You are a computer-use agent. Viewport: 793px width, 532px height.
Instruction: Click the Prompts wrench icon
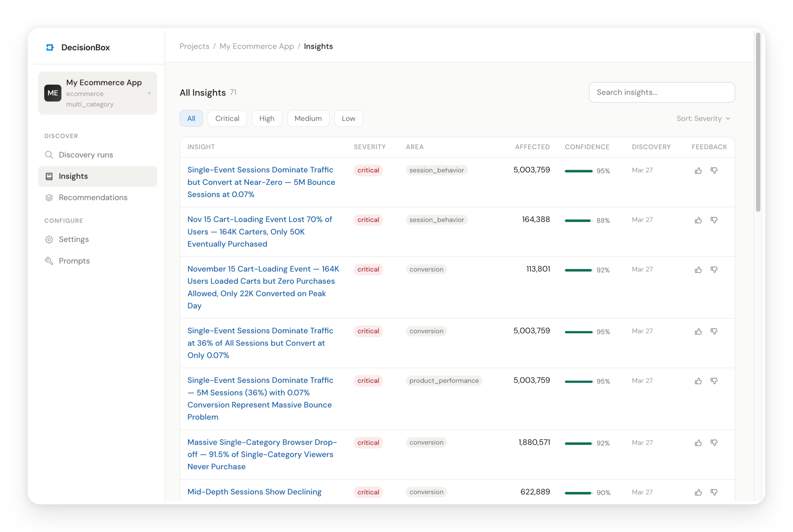(49, 261)
